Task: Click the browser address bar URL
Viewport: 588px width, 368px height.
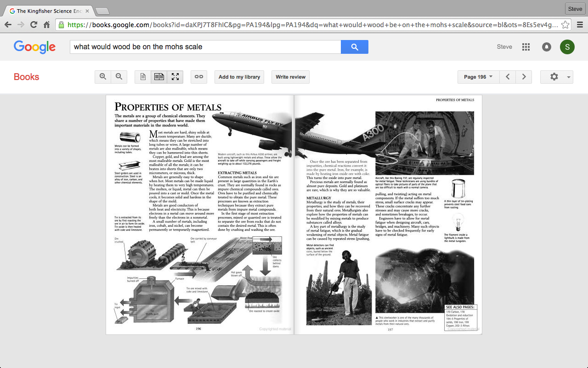Action: point(312,25)
